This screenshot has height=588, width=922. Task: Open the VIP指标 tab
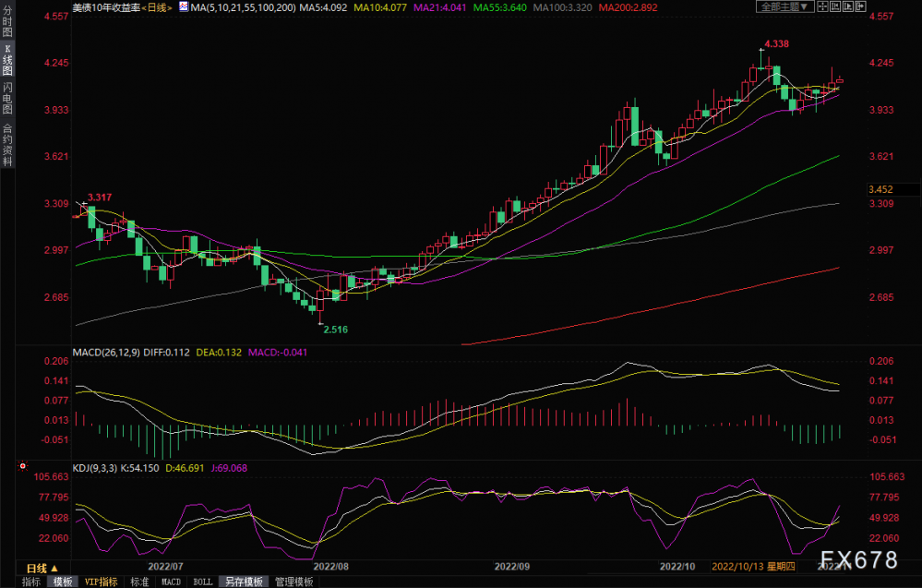[x=102, y=582]
